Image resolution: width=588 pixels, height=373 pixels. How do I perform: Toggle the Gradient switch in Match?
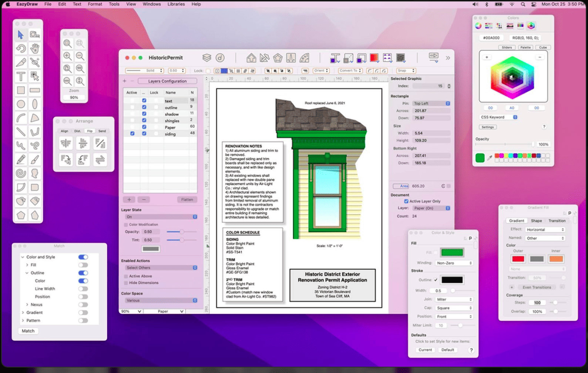(x=83, y=313)
